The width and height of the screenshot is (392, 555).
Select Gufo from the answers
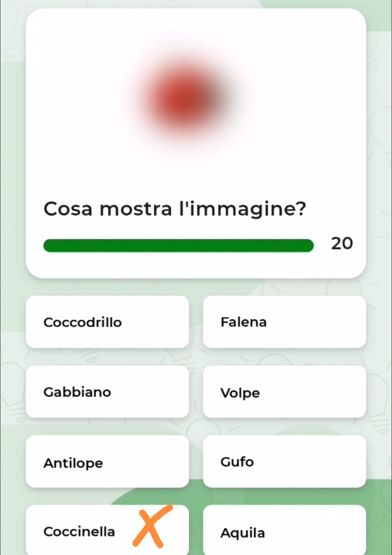pyautogui.click(x=284, y=461)
